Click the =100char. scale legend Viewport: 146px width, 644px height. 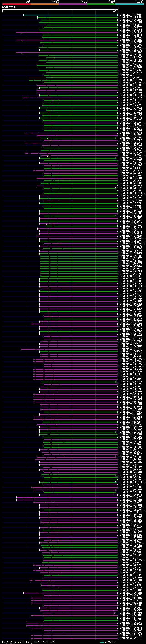click(x=109, y=642)
